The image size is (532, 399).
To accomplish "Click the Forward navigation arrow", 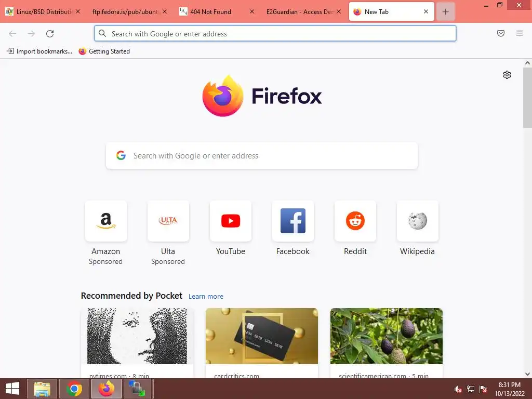I will (x=31, y=34).
